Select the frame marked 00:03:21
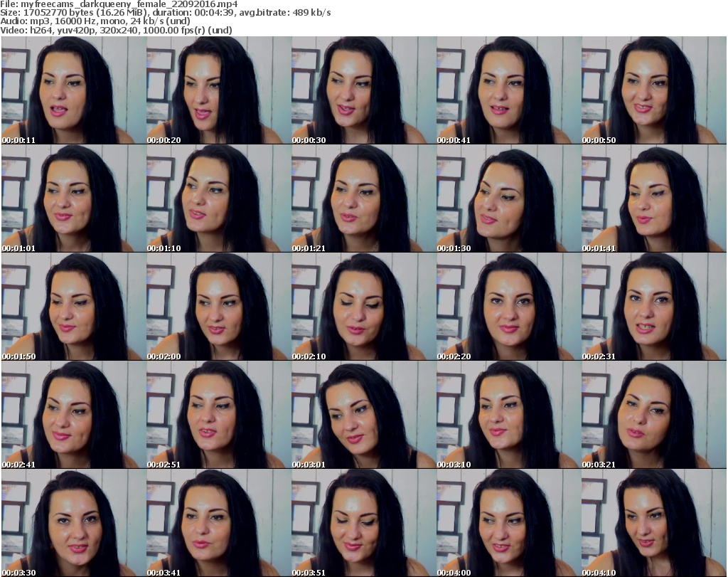Screen dimensions: 728x577 [x=653, y=415]
